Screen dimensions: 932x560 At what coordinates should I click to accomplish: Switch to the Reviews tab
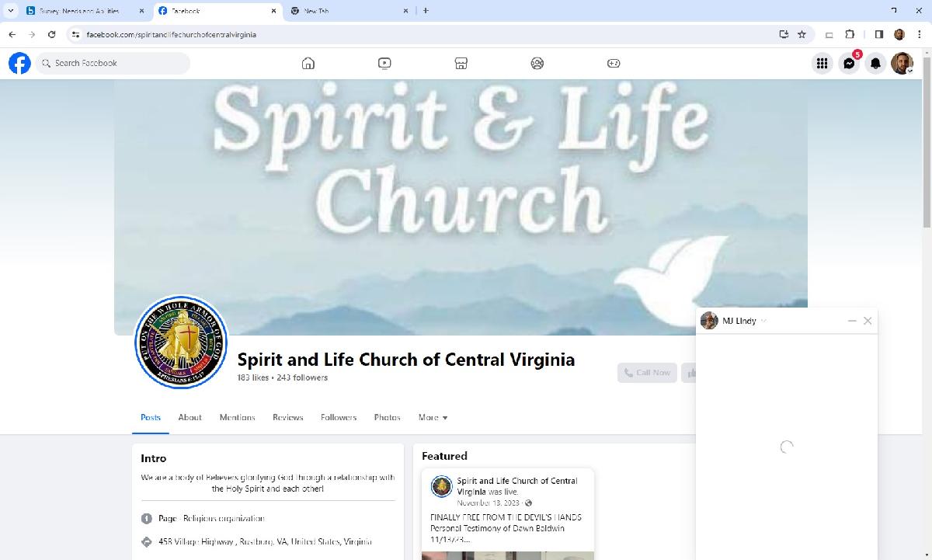pos(287,418)
